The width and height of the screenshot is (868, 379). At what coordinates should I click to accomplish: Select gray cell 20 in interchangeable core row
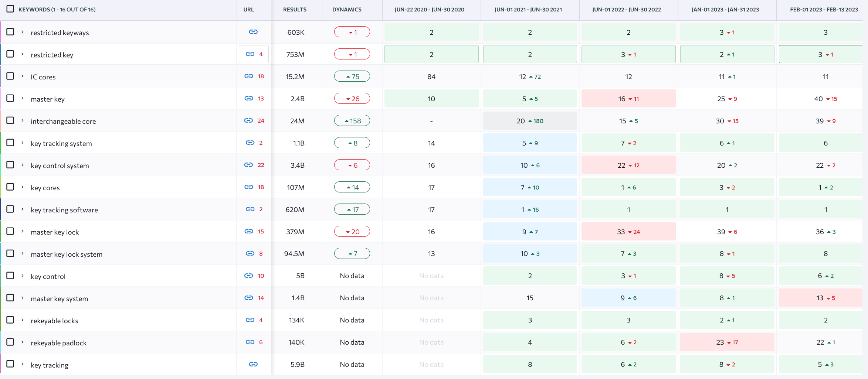[x=530, y=121]
